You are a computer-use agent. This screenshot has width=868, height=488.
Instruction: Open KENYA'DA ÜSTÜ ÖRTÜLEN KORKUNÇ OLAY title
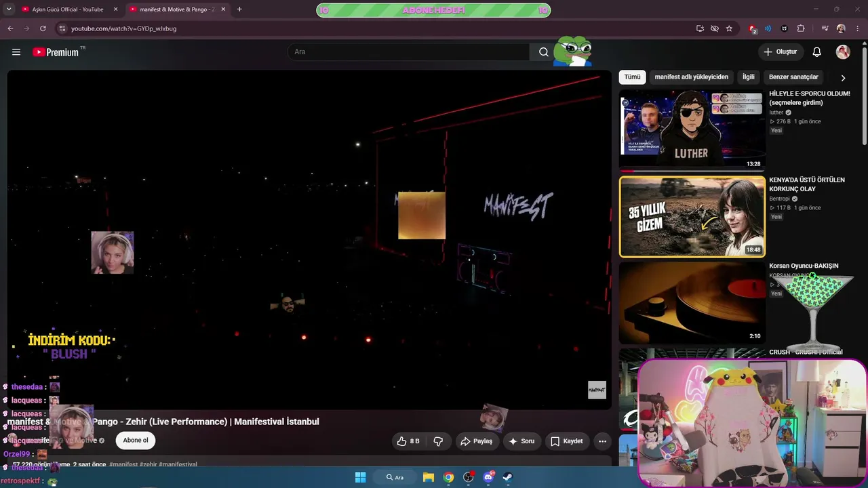pos(807,184)
